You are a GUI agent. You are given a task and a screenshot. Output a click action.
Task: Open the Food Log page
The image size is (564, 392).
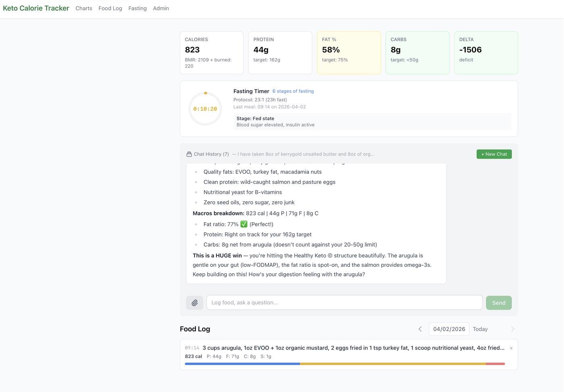coord(110,8)
